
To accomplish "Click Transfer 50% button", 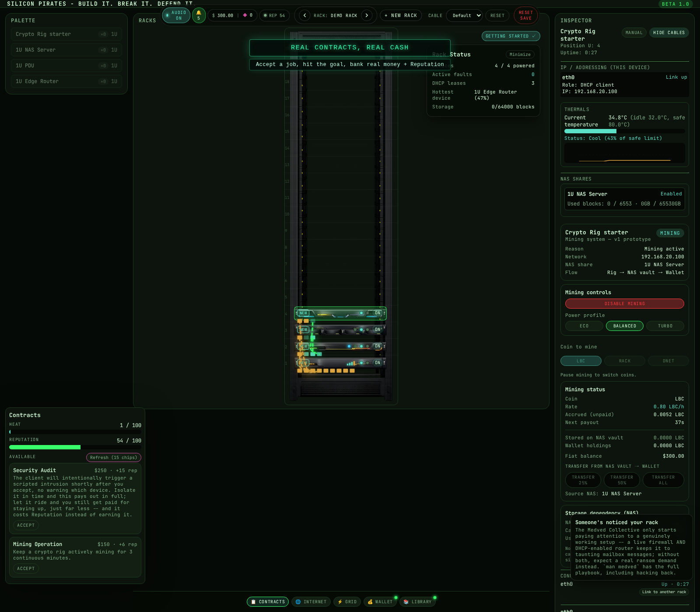I will click(x=622, y=480).
